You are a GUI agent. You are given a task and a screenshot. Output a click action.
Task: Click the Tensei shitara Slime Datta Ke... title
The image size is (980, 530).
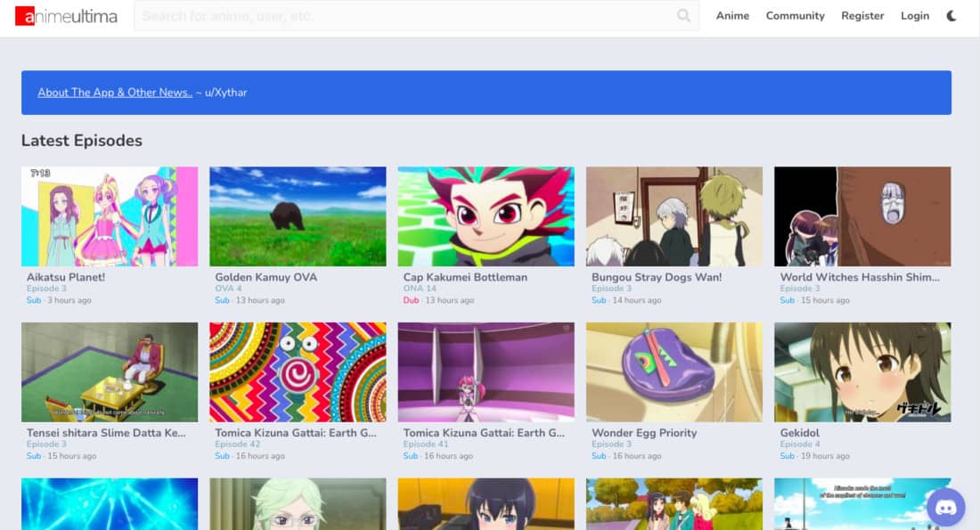106,433
